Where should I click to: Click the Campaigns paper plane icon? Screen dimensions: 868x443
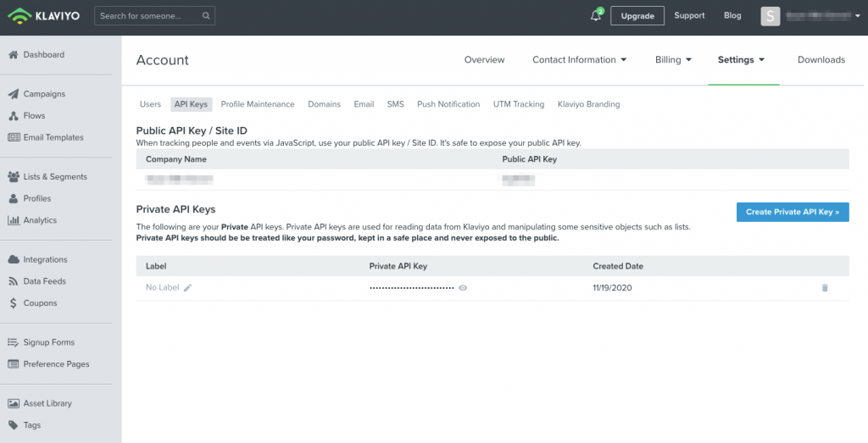(14, 94)
